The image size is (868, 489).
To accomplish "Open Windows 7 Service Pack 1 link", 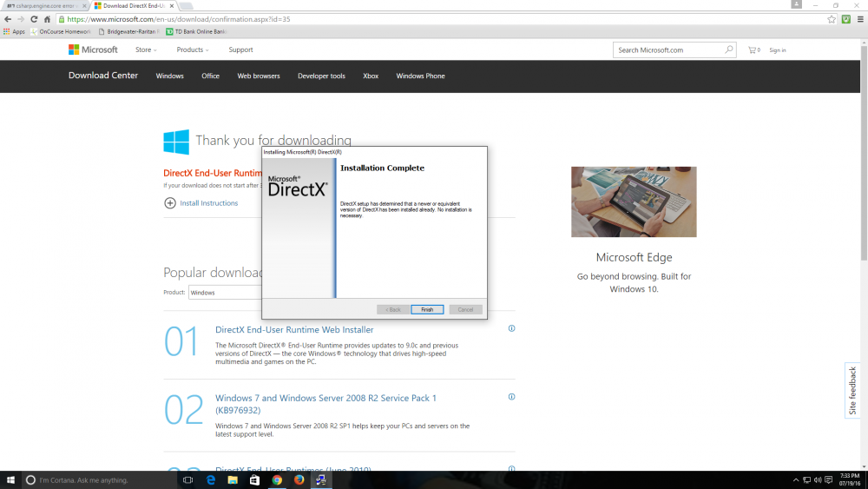I will click(325, 404).
